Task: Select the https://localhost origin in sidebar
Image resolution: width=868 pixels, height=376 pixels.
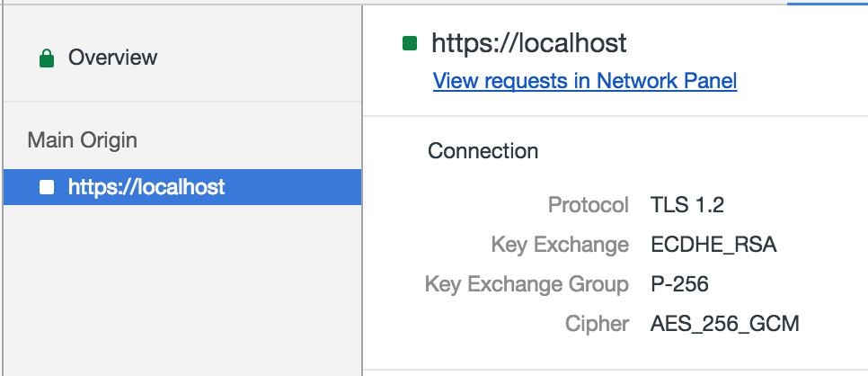Action: [182, 187]
